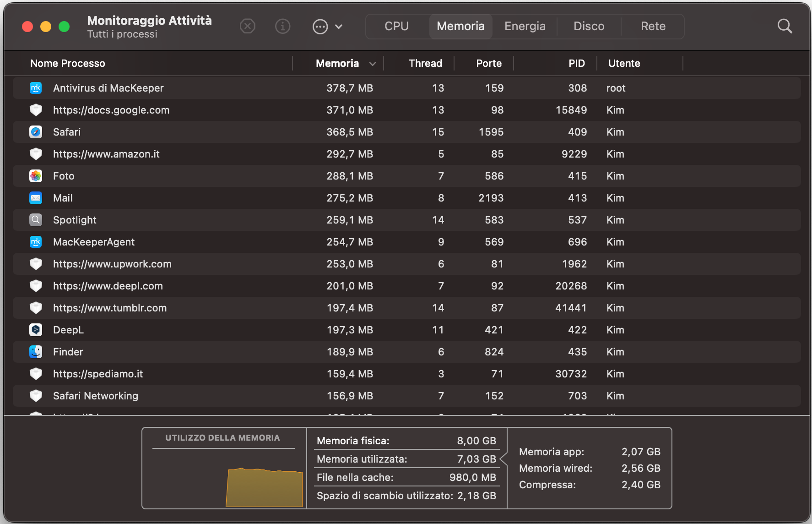Screen dimensions: 812x524
Task: Click the Finder face icon
Action: point(36,352)
